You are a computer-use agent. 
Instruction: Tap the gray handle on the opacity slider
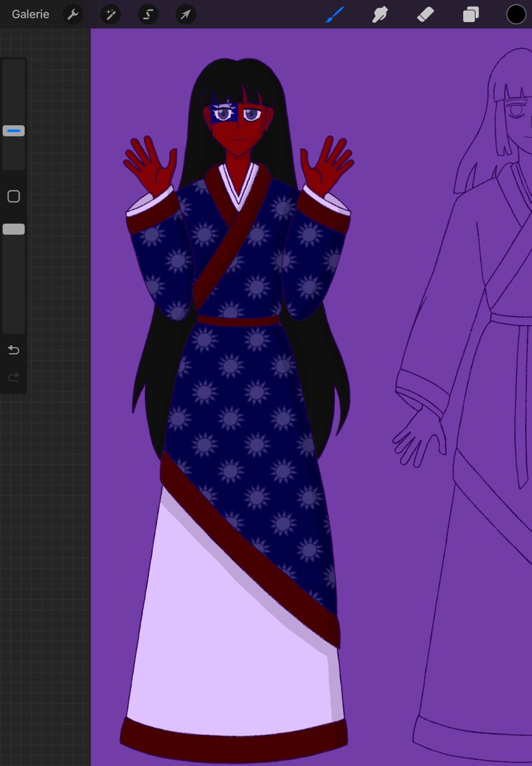(x=13, y=229)
